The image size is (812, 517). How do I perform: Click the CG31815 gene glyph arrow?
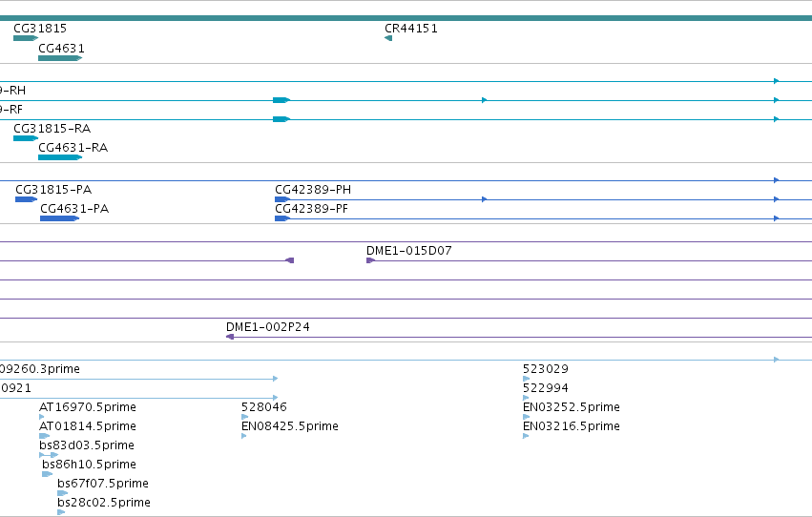[x=26, y=38]
